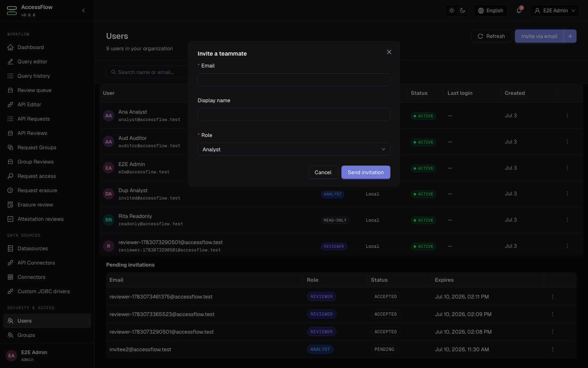The image size is (588, 368).
Task: Open actions menu for Ana Analyst row
Action: pos(567,116)
